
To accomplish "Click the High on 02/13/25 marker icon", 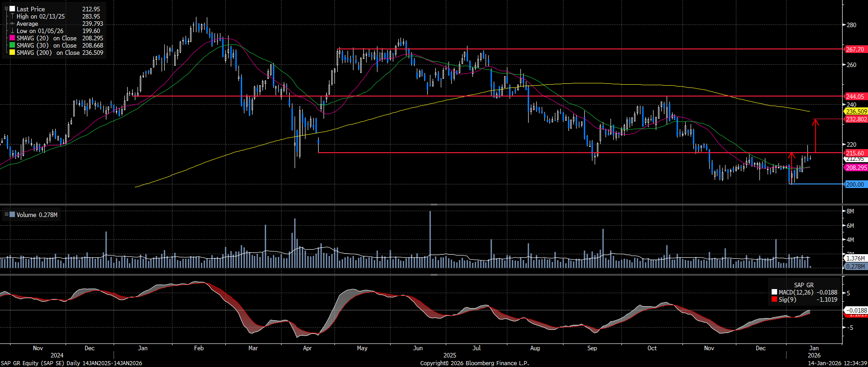I will 12,16.
